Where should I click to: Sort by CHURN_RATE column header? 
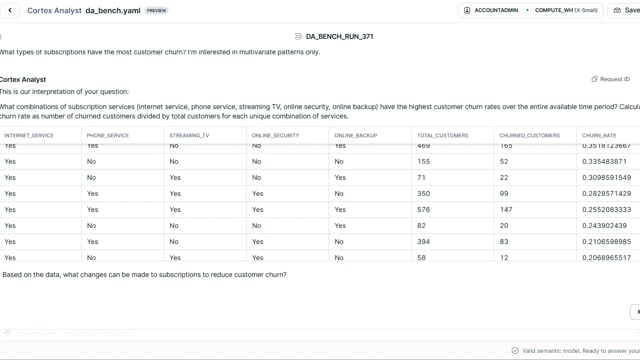(x=599, y=135)
